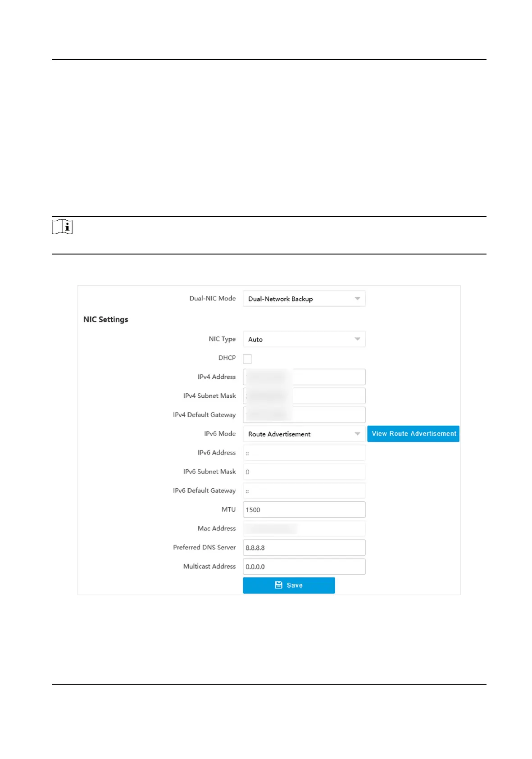The image size is (532, 759).
Task: Open the IPv6 Mode dropdown
Action: tap(304, 434)
